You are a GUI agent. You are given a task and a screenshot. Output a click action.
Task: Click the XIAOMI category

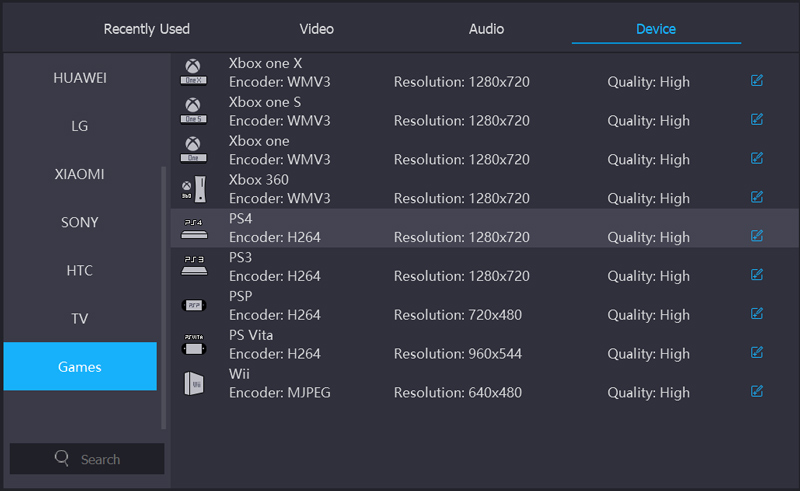80,174
